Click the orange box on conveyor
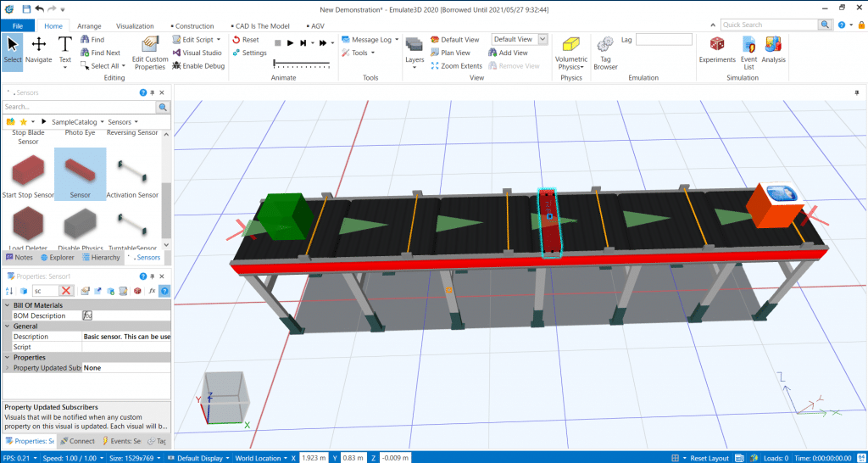This screenshot has width=868, height=463. click(x=775, y=205)
